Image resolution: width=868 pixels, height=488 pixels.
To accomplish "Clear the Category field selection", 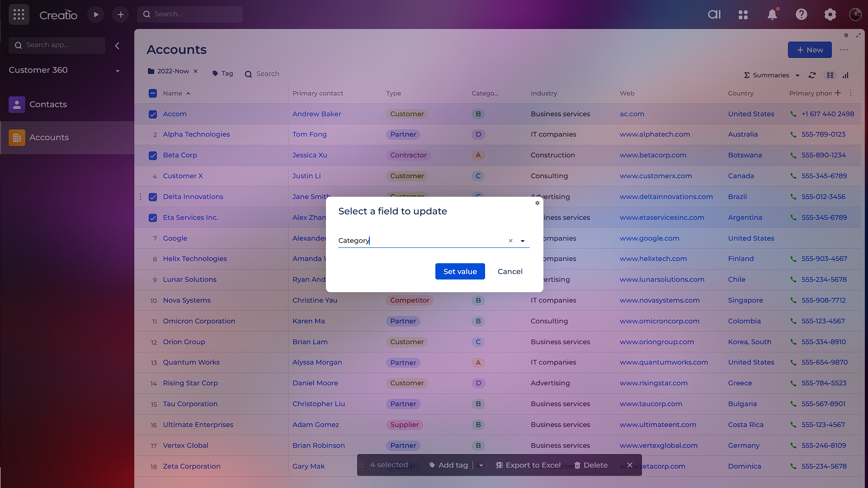I will coord(510,241).
